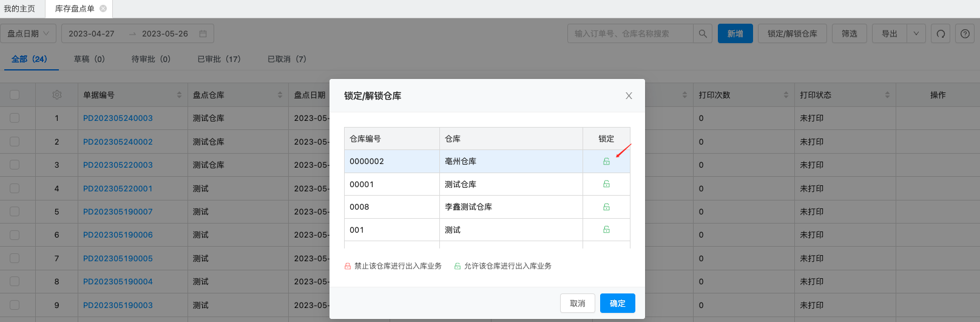Click warehouse code 0000002 cell
980x322 pixels.
point(392,162)
